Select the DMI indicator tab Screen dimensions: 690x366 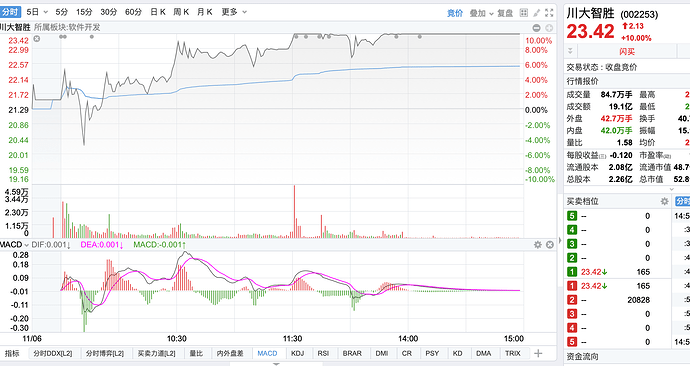(382, 353)
